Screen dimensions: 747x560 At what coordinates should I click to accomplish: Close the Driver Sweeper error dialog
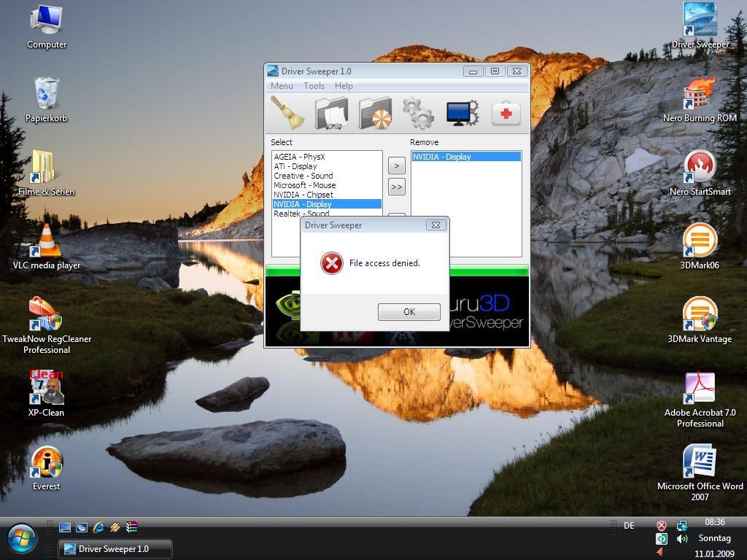pos(436,225)
